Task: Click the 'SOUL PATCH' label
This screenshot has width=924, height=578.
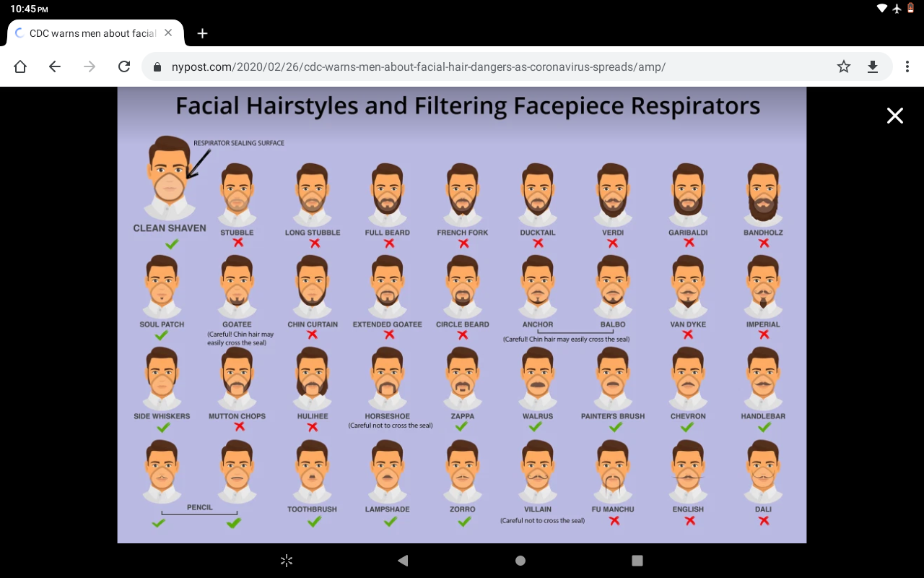Action: coord(162,324)
